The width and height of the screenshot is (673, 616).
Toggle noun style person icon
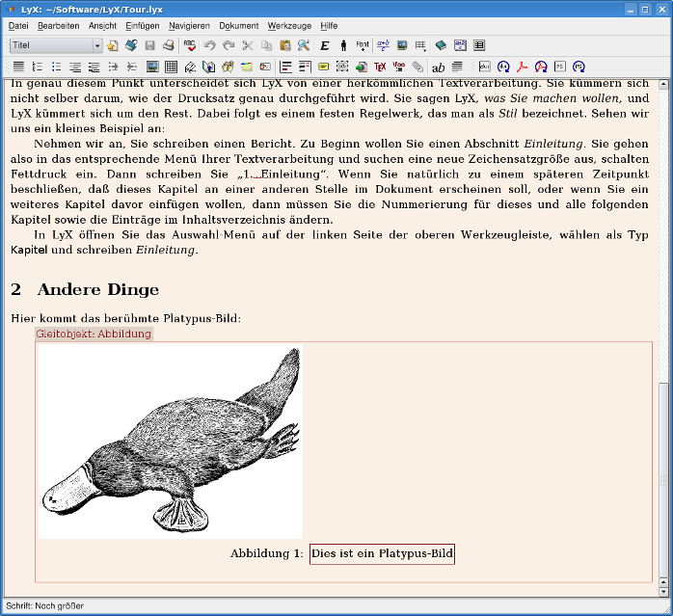343,45
